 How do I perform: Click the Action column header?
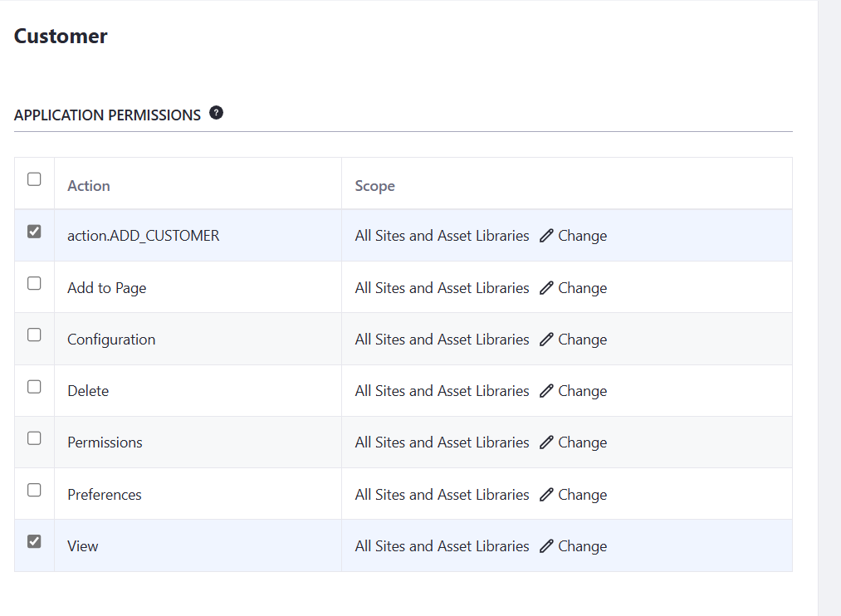pos(89,186)
